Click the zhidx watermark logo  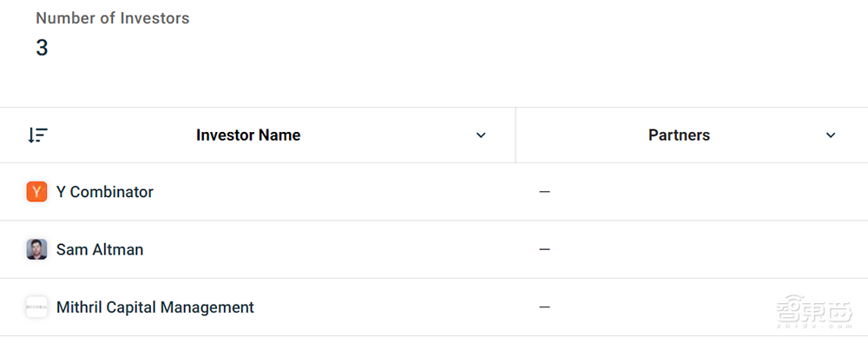(x=814, y=309)
